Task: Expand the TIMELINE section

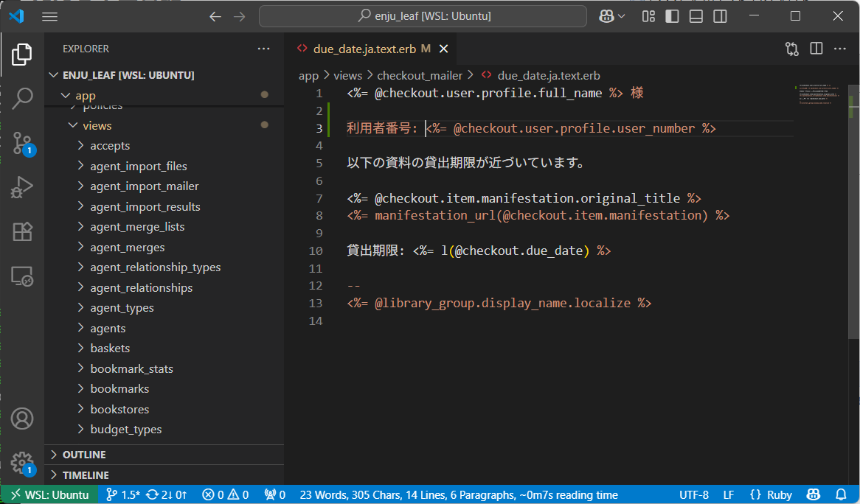Action: (x=164, y=475)
